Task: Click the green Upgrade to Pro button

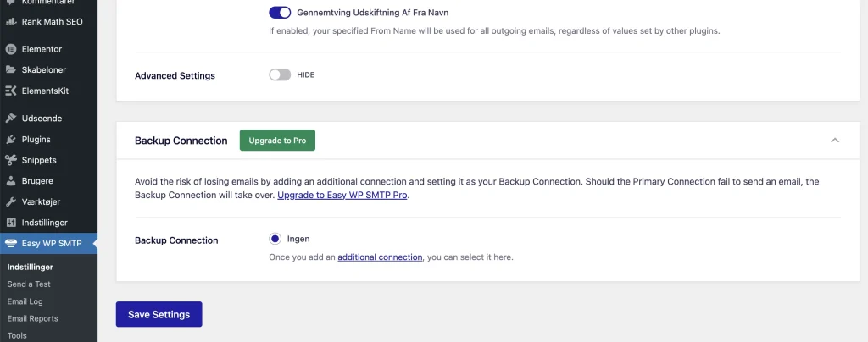Action: pyautogui.click(x=277, y=141)
